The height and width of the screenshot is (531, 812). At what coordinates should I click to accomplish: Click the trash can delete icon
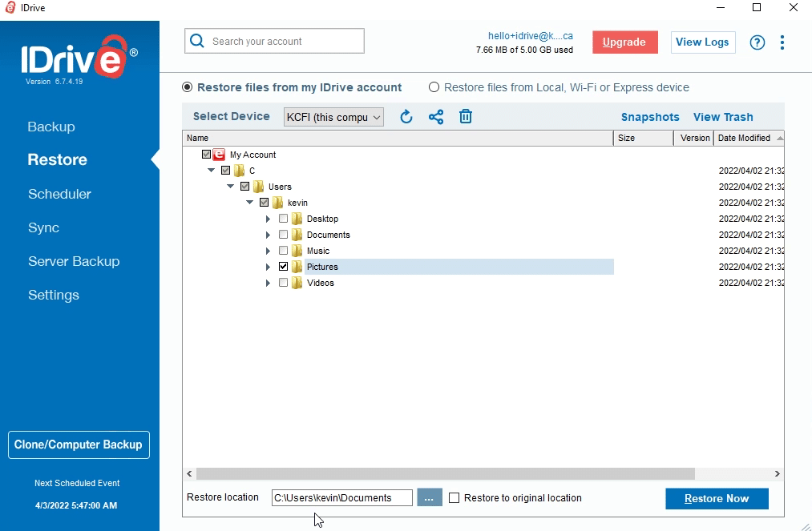pos(466,116)
